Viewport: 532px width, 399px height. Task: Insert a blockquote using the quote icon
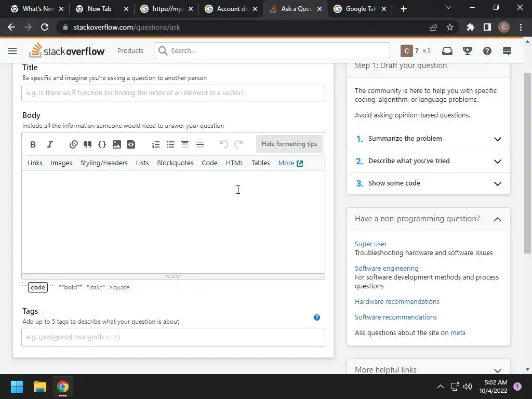tap(87, 144)
